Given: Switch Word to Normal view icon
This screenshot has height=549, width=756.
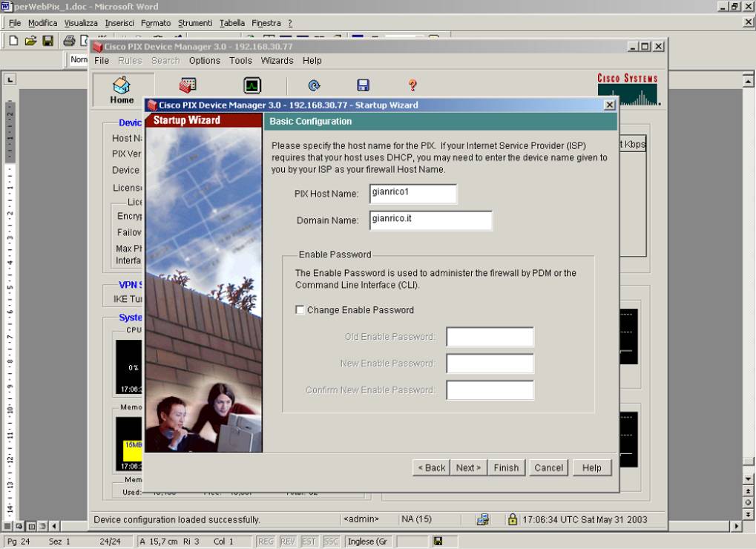Looking at the screenshot, I should coord(8,526).
